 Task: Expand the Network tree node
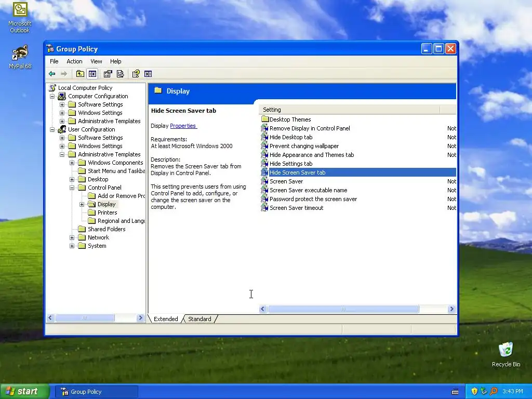(x=72, y=237)
